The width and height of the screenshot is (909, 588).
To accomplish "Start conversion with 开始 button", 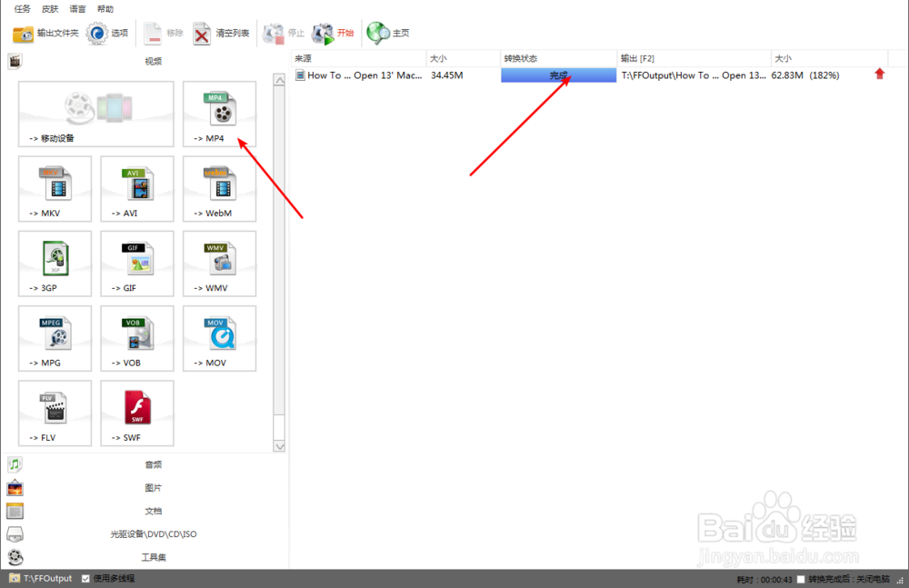I will point(332,34).
